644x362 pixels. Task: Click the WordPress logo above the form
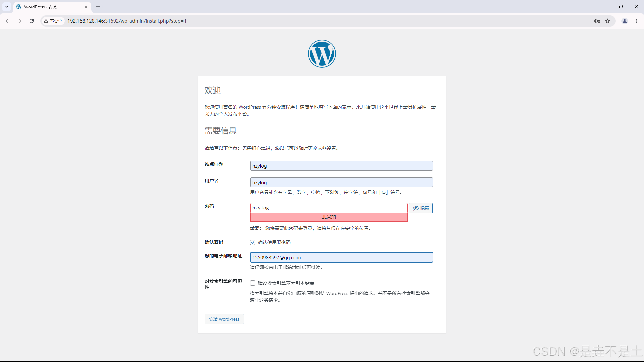[x=322, y=54]
